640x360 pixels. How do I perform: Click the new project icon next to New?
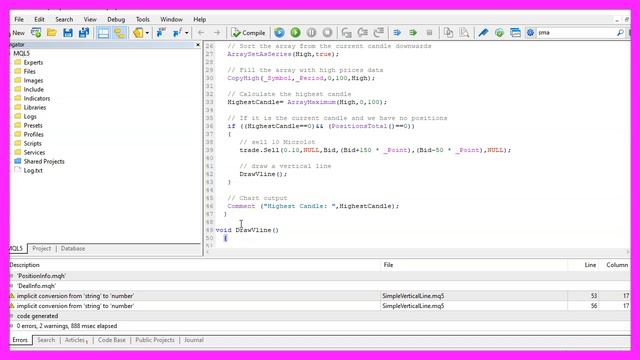coord(36,33)
